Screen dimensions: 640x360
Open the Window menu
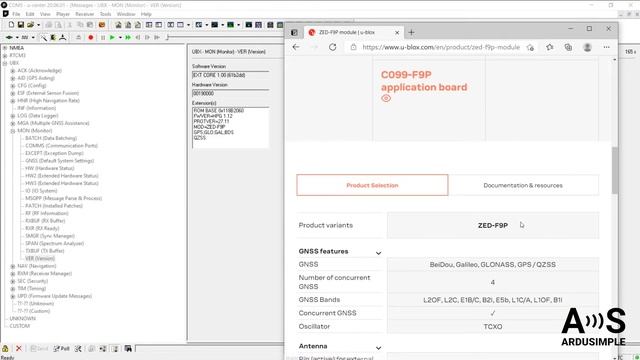point(126,14)
